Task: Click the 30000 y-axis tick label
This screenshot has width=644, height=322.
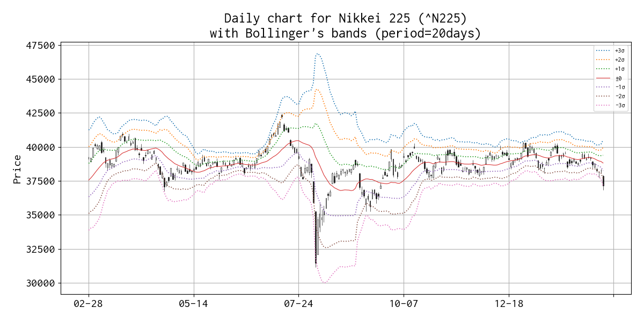Action: tap(40, 283)
